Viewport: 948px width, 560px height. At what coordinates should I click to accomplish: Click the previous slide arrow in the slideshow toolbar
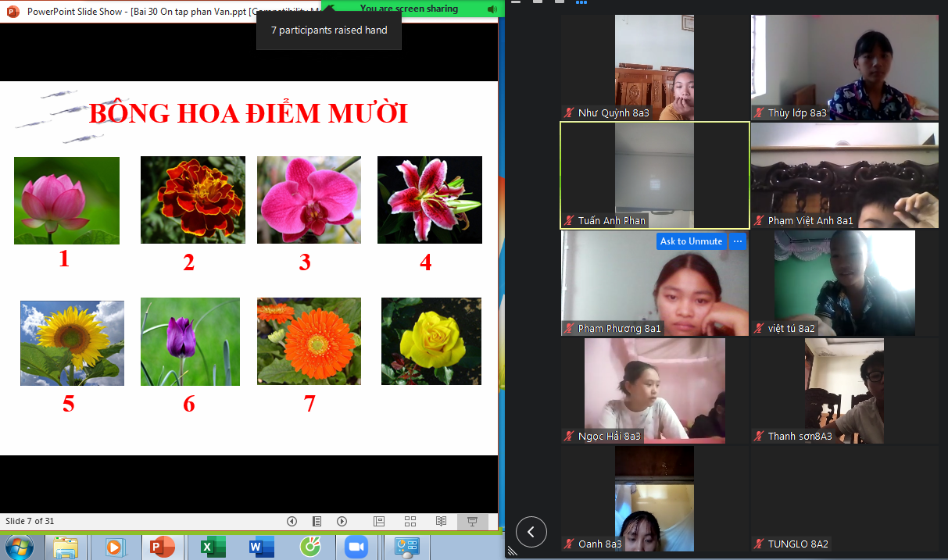292,521
